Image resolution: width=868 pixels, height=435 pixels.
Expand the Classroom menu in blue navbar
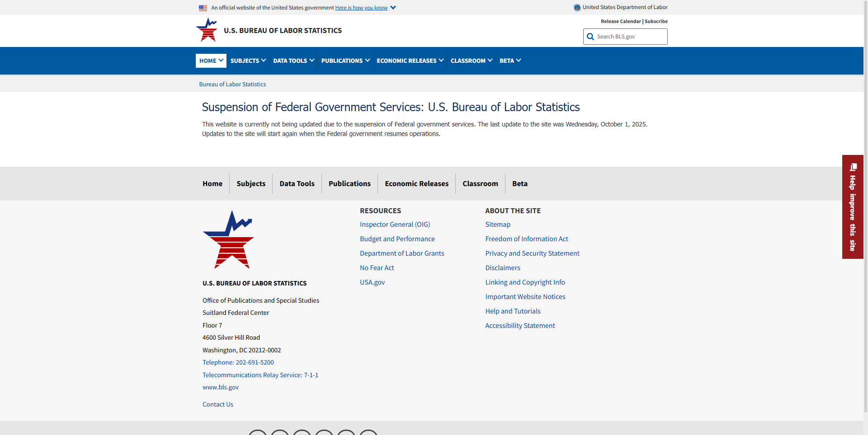point(471,61)
